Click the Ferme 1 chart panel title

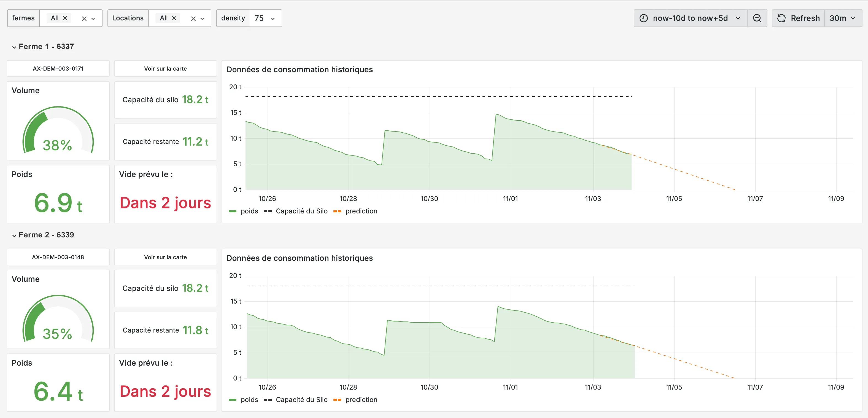pyautogui.click(x=300, y=69)
